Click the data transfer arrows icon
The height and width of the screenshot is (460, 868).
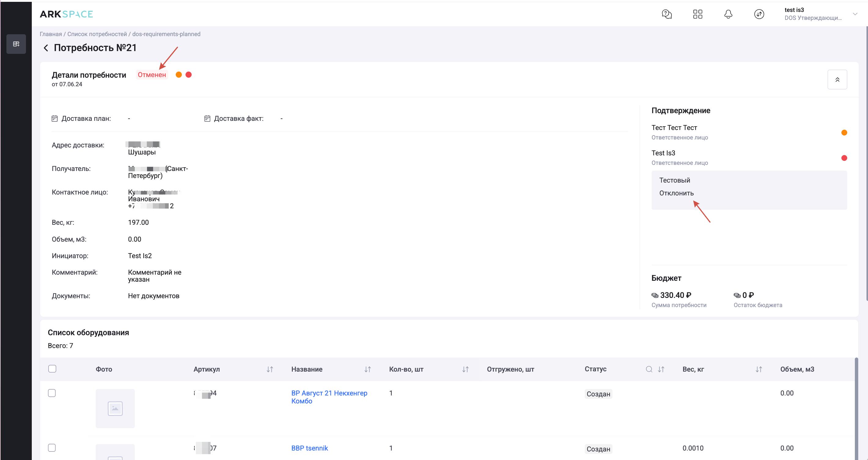(759, 14)
